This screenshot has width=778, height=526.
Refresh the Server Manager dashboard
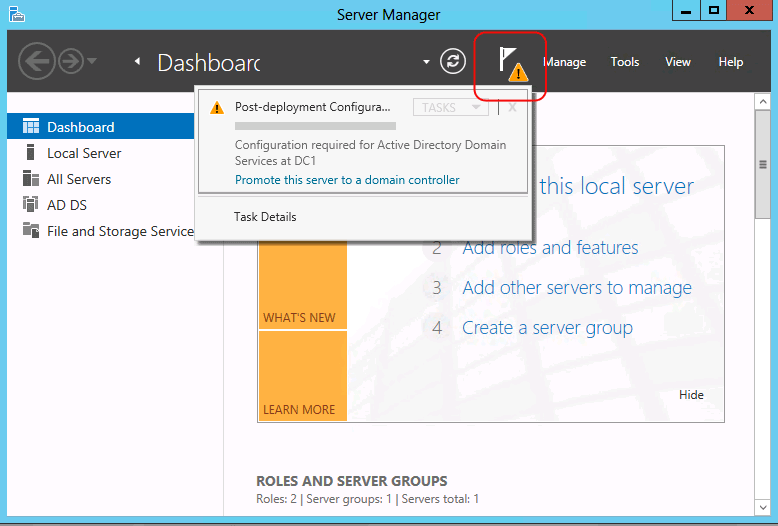(x=453, y=62)
